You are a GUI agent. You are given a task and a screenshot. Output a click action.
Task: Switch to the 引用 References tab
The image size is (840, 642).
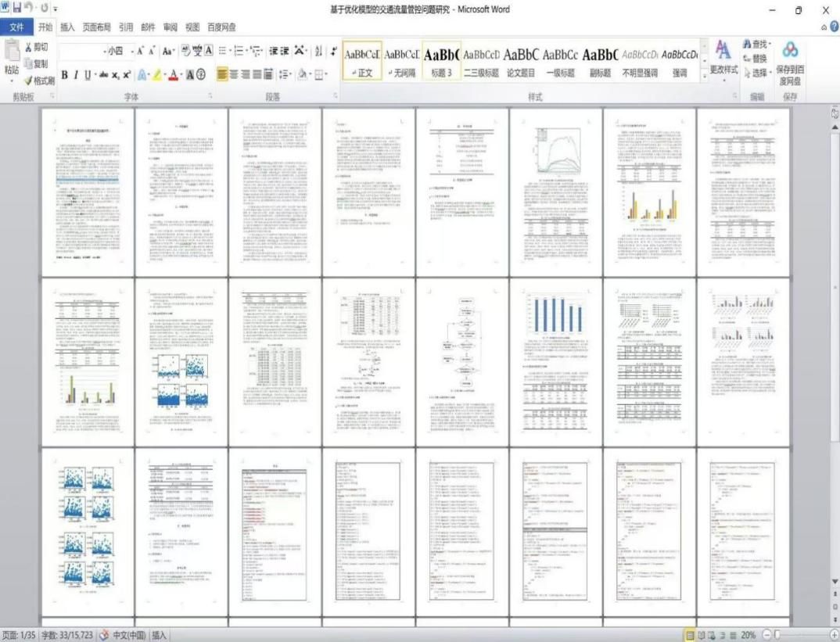126,27
